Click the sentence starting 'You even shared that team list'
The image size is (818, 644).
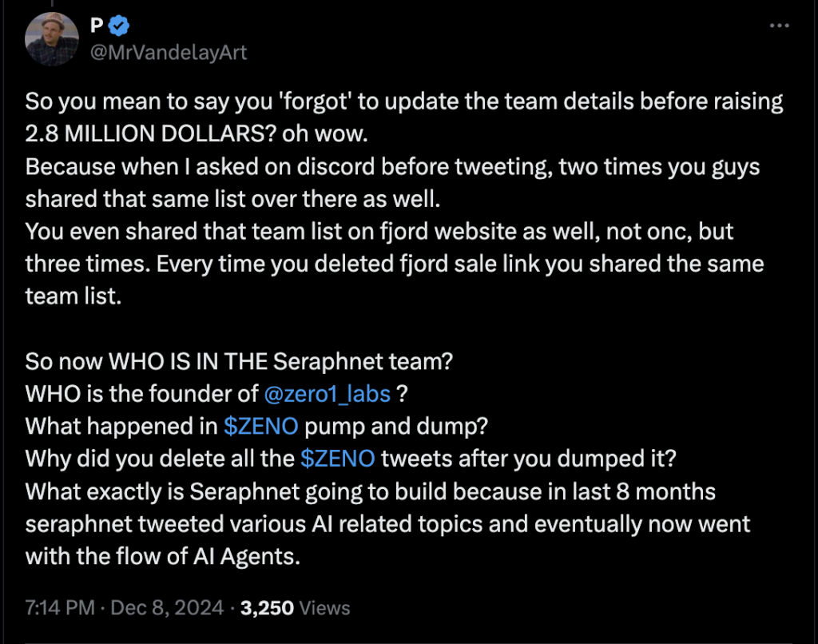pyautogui.click(x=379, y=248)
